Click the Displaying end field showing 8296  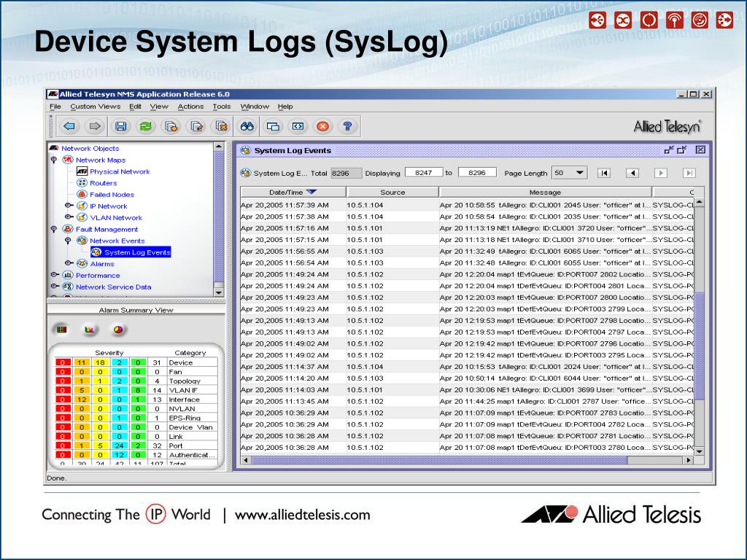click(477, 172)
